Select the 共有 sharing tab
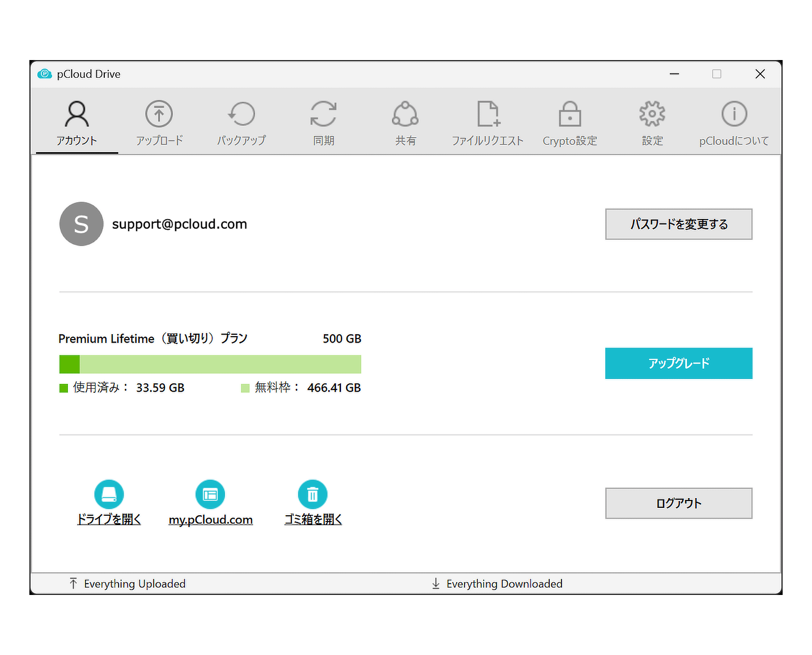 tap(406, 123)
